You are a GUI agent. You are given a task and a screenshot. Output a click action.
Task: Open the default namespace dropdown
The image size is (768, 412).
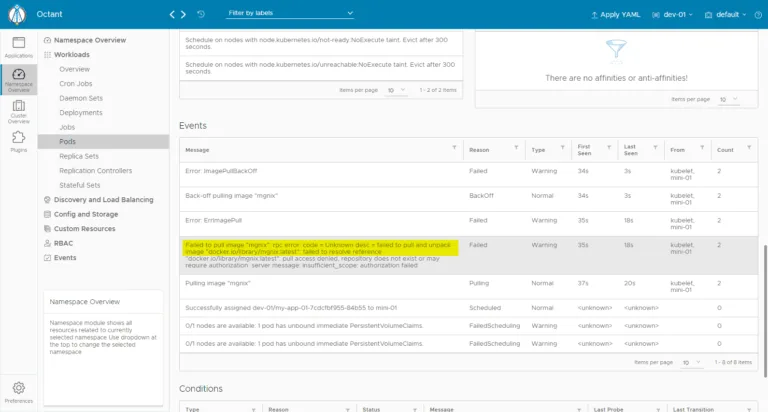[x=725, y=15]
